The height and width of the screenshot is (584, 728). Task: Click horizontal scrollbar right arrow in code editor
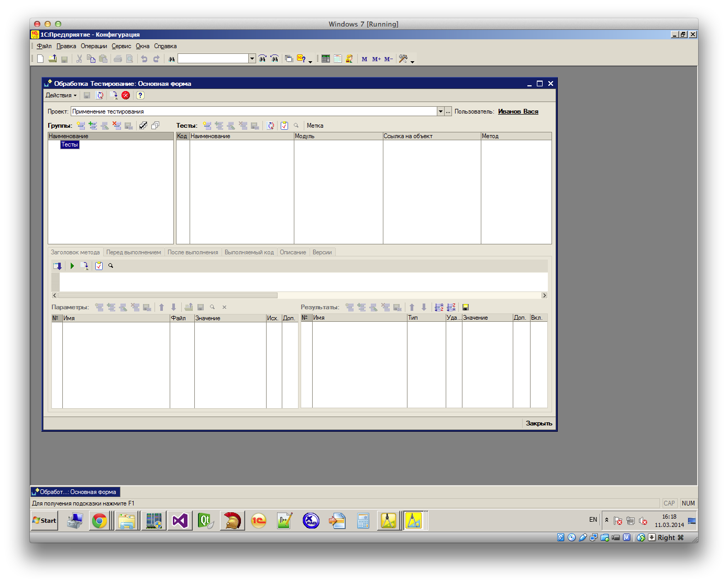pyautogui.click(x=544, y=296)
